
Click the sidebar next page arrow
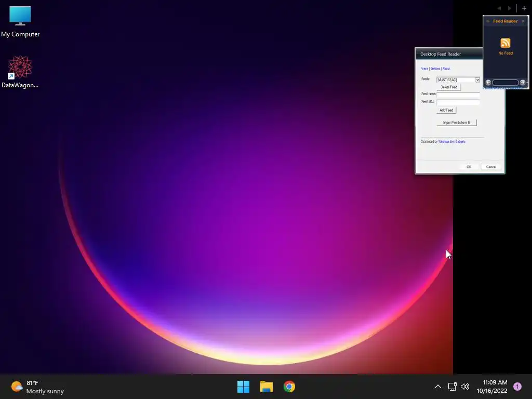[x=509, y=8]
